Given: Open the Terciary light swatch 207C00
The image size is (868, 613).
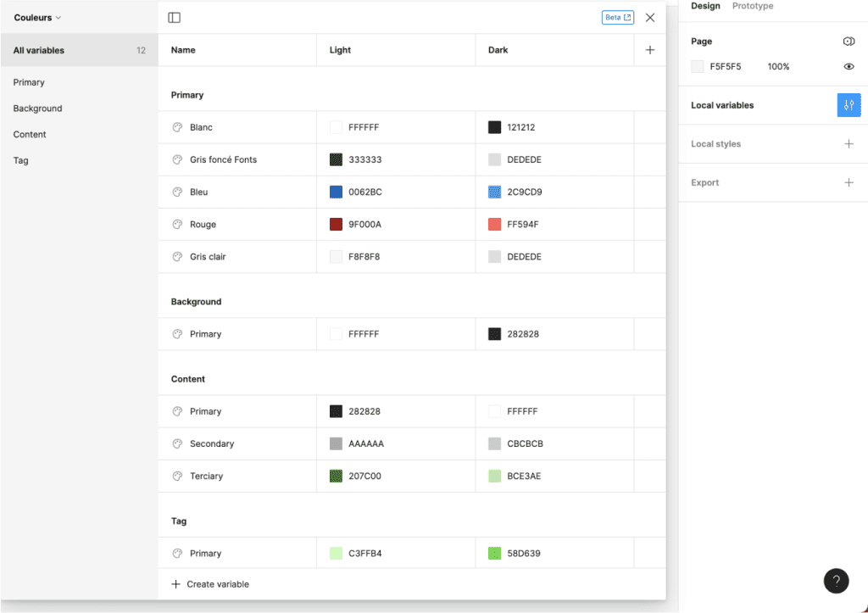Looking at the screenshot, I should (x=336, y=476).
